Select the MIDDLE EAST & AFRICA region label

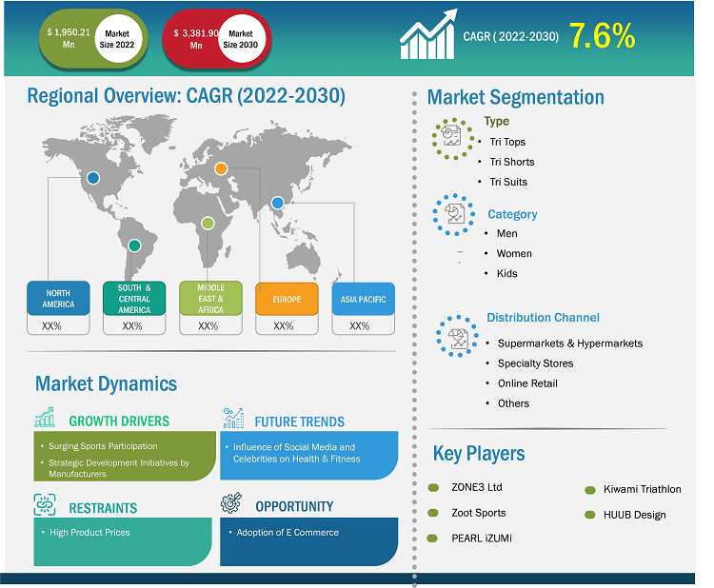(x=210, y=299)
